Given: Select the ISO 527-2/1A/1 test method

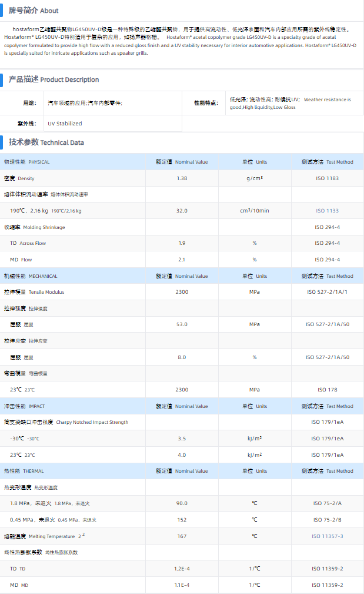Looking at the screenshot, I should click(328, 292).
